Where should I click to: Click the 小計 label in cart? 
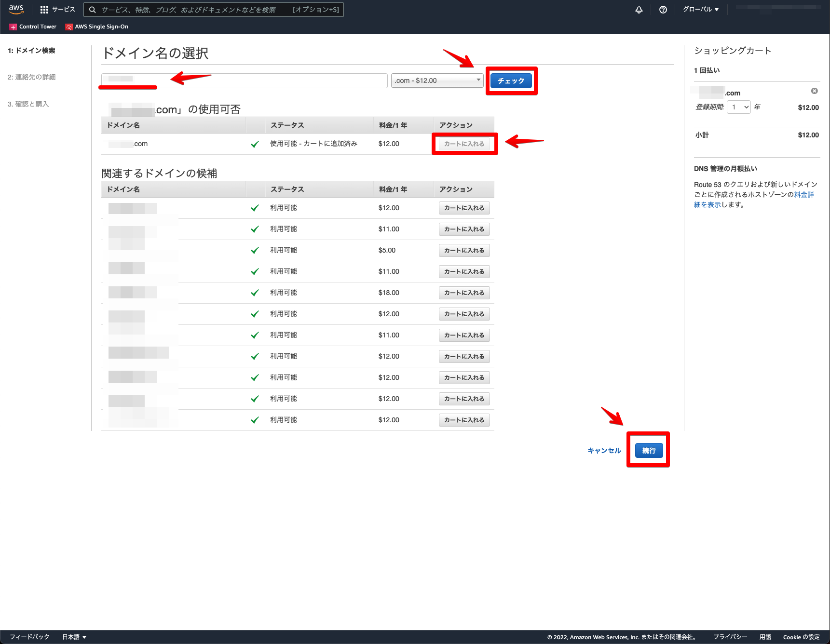(x=702, y=135)
